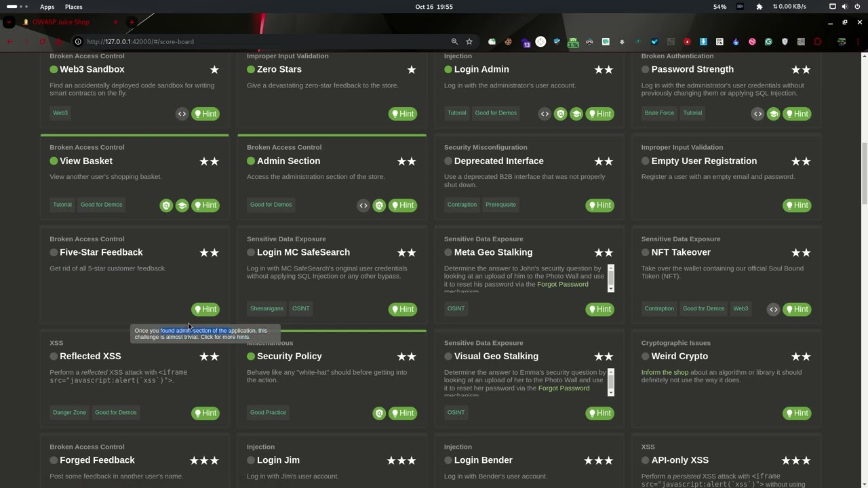The image size is (868, 488).
Task: Open the cookie editor extension icon
Action: (508, 41)
